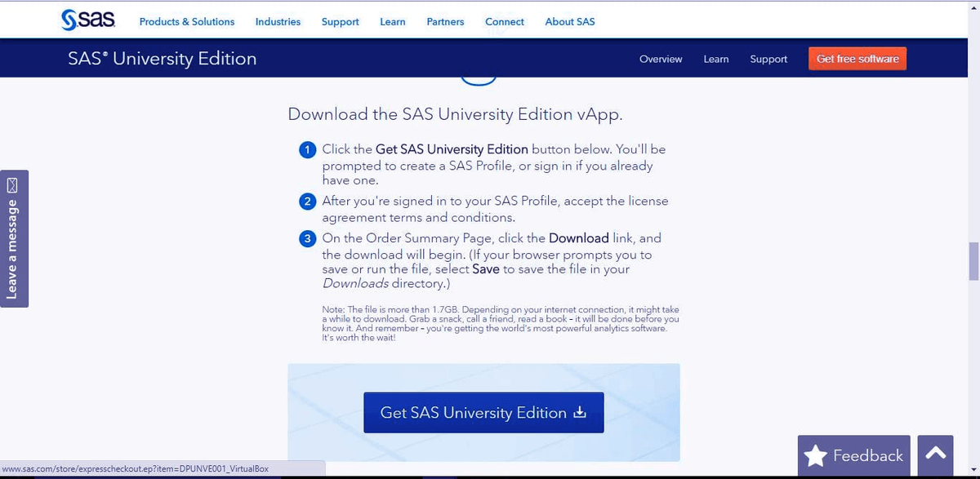Image resolution: width=980 pixels, height=479 pixels.
Task: Select the Support tab in the blue bar
Action: coord(768,59)
